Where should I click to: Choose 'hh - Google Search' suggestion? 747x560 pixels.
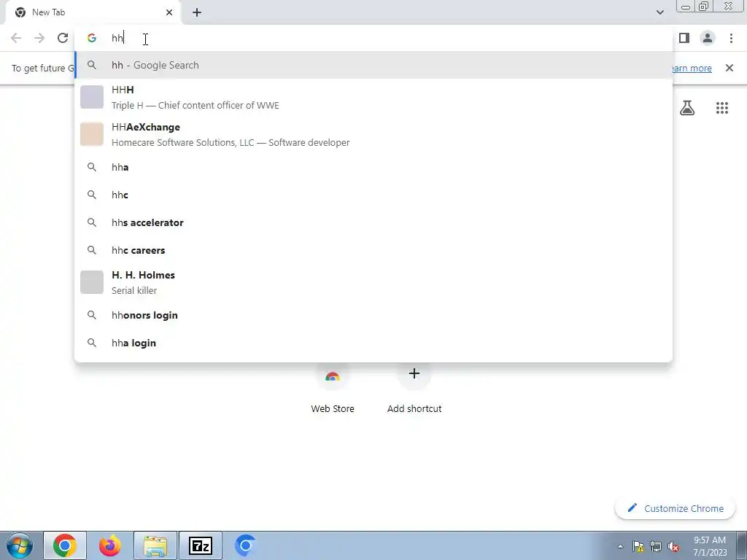pyautogui.click(x=373, y=65)
